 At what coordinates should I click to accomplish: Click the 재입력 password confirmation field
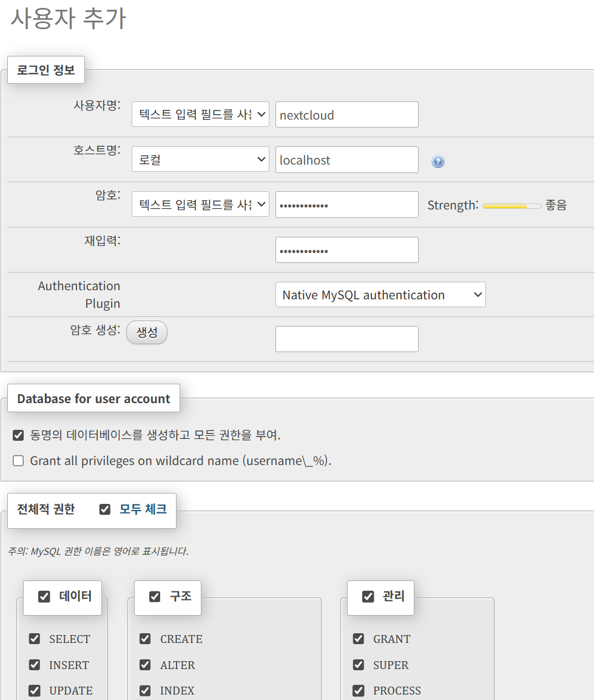pos(346,250)
